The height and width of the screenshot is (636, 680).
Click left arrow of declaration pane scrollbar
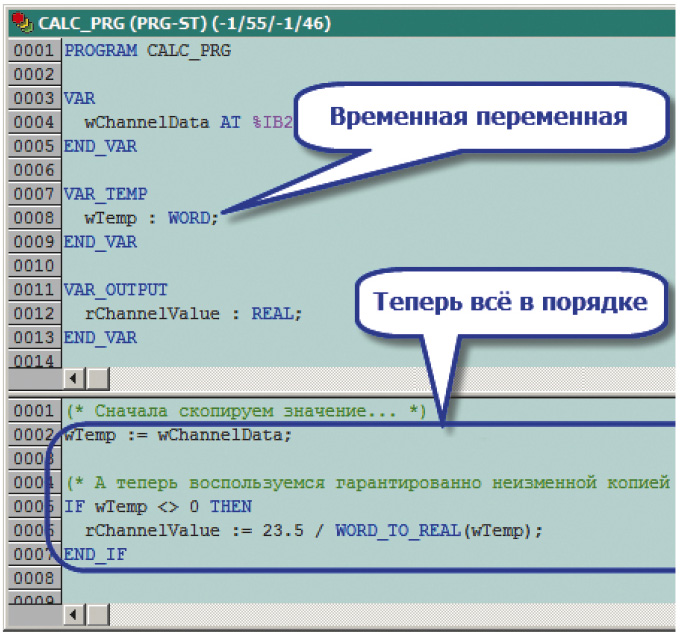[x=73, y=380]
